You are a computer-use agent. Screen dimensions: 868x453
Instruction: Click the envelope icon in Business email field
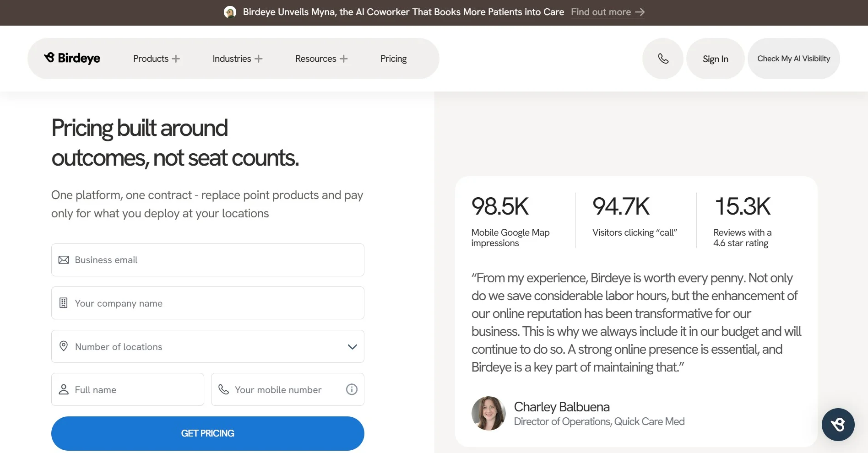tap(64, 260)
